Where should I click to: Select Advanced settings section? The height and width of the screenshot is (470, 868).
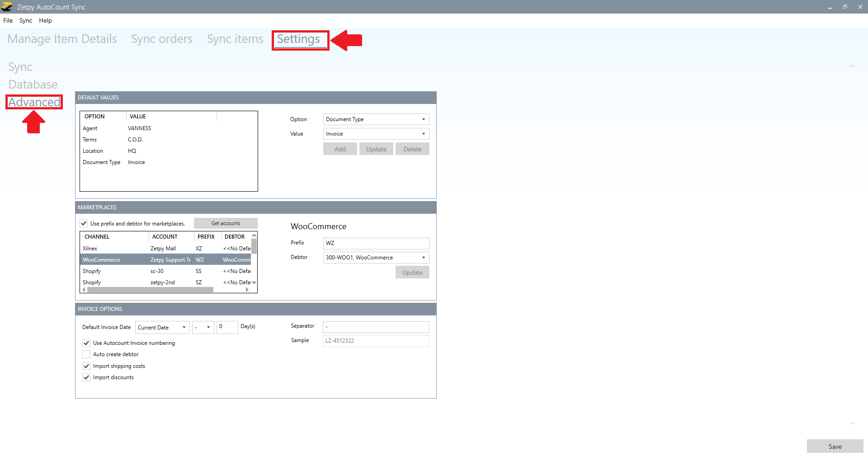coord(34,102)
